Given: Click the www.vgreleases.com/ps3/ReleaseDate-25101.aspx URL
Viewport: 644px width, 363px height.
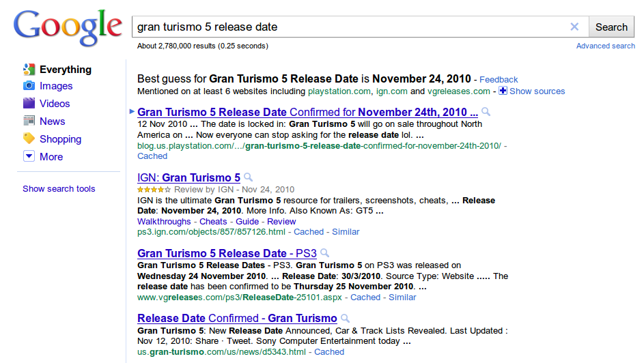Looking at the screenshot, I should coord(240,297).
